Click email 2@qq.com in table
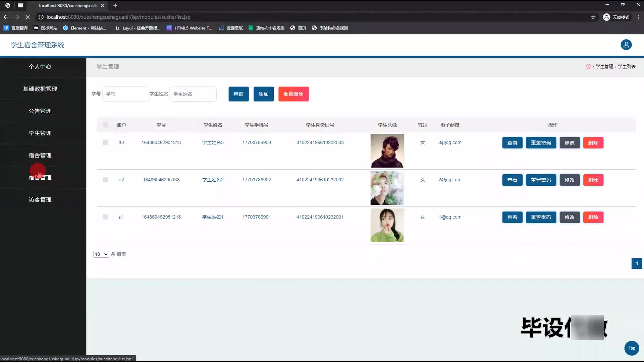This screenshot has height=362, width=644. 449,180
